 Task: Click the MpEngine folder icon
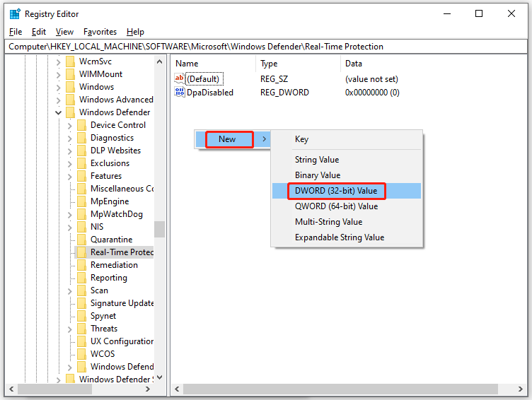click(x=82, y=201)
